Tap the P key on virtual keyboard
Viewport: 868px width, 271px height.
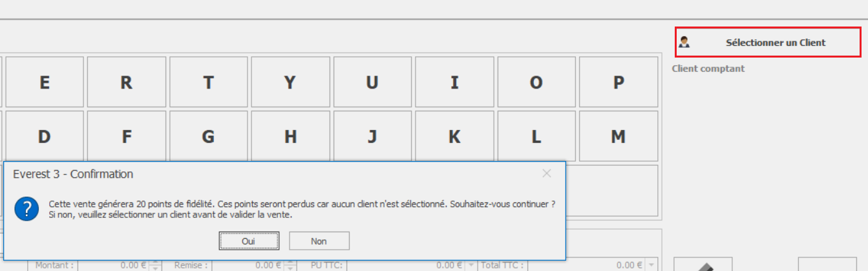619,82
